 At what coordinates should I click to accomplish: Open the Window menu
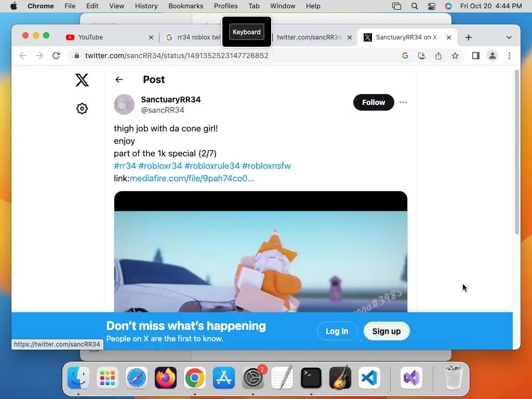tap(283, 6)
